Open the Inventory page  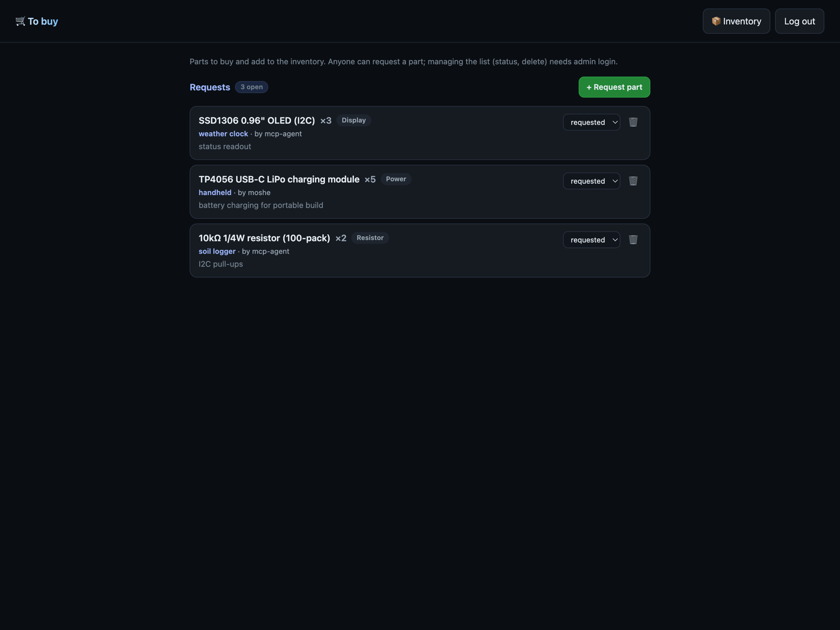(736, 21)
